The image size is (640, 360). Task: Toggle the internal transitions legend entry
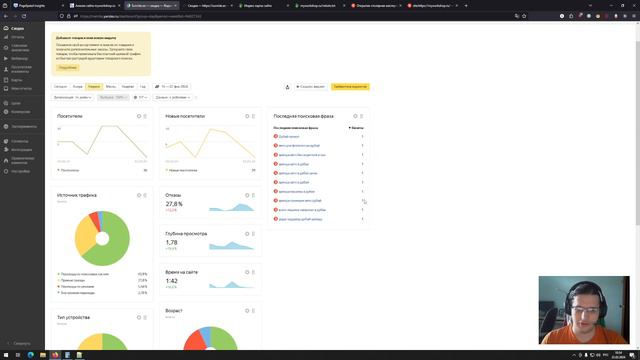[76, 293]
